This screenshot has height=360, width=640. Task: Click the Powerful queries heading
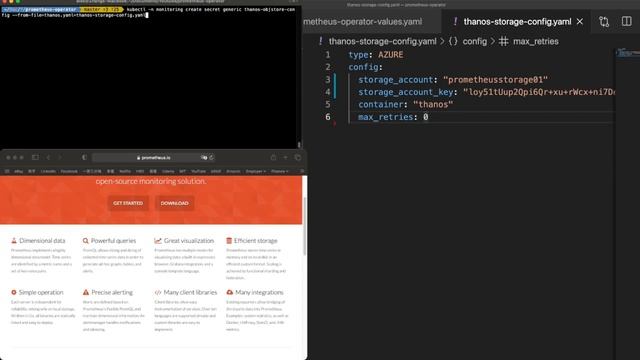point(113,241)
